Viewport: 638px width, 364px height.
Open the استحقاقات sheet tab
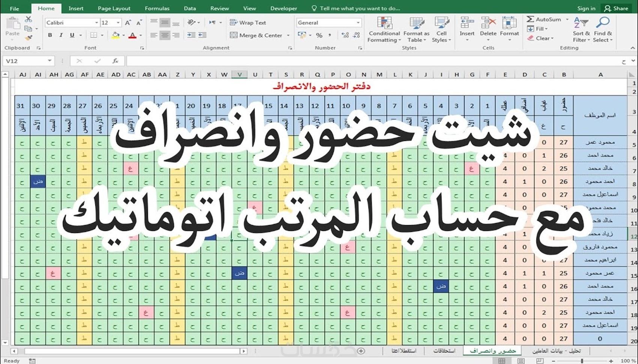[444, 351]
